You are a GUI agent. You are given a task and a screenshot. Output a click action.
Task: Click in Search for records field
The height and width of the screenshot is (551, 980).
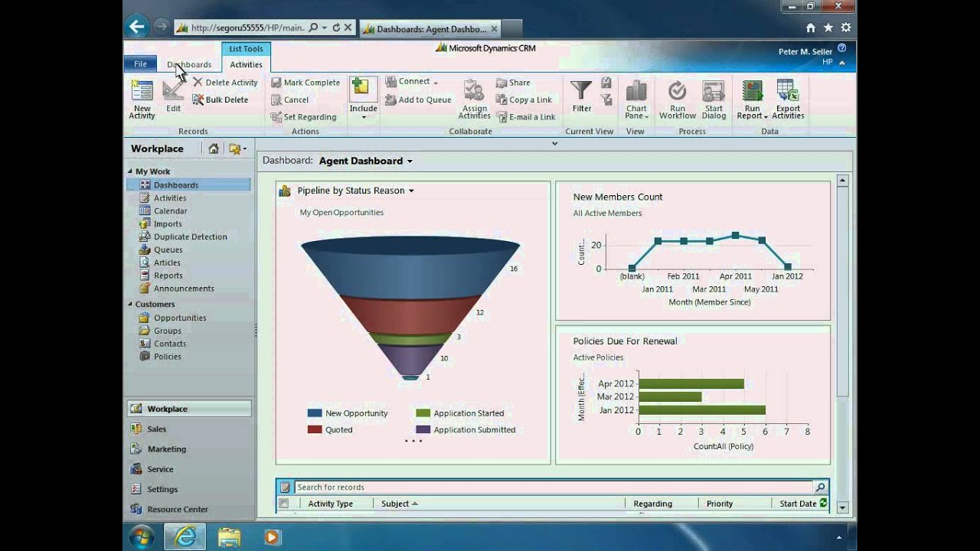tap(553, 487)
